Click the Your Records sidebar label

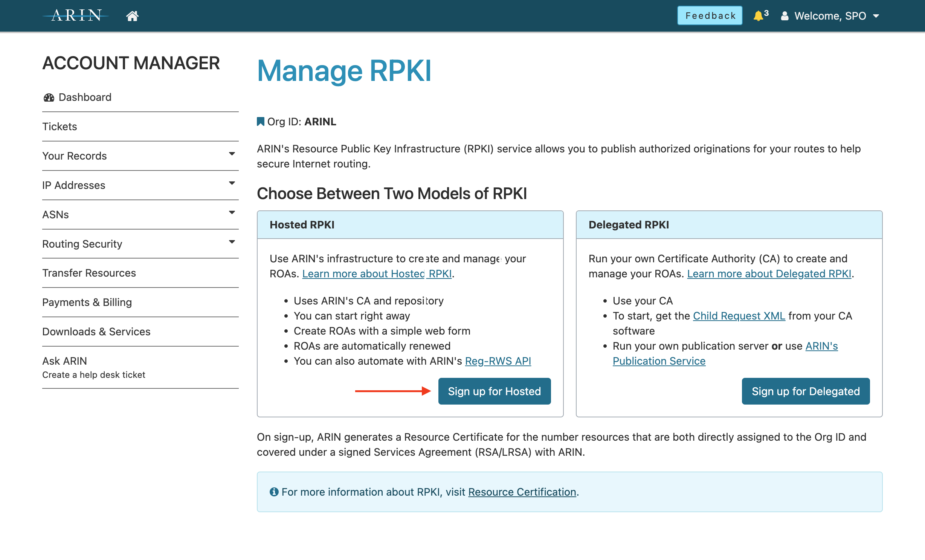75,156
